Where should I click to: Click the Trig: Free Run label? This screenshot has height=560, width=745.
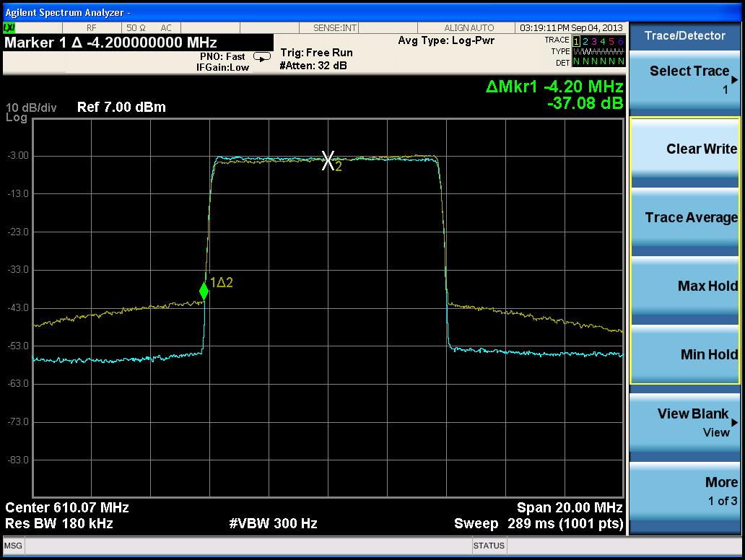click(316, 53)
